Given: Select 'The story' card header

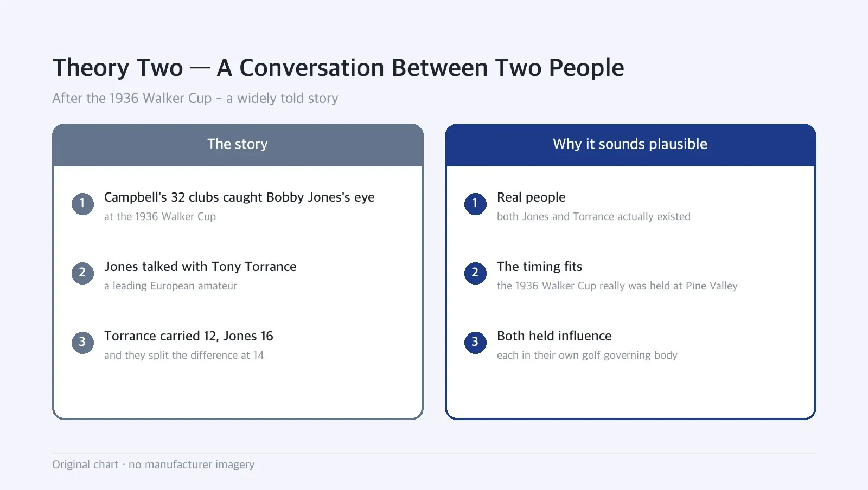Looking at the screenshot, I should [x=238, y=144].
